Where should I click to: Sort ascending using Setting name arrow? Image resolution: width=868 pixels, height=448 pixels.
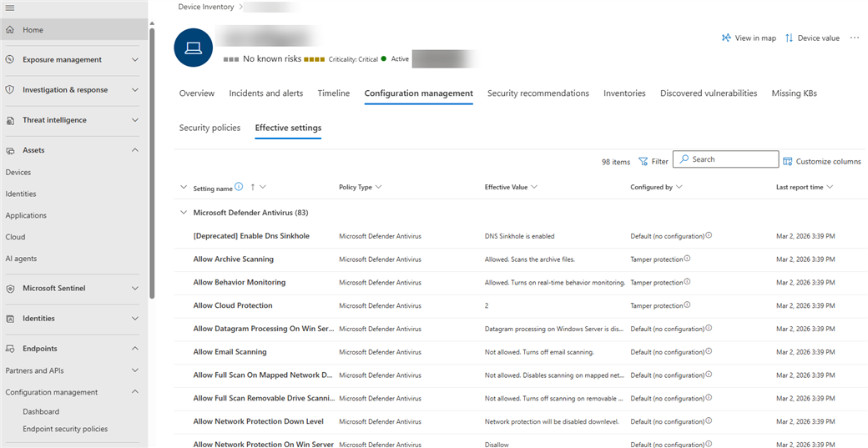tap(252, 187)
